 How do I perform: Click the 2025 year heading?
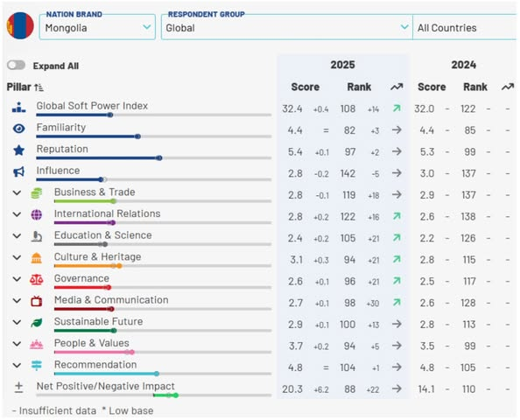click(342, 65)
